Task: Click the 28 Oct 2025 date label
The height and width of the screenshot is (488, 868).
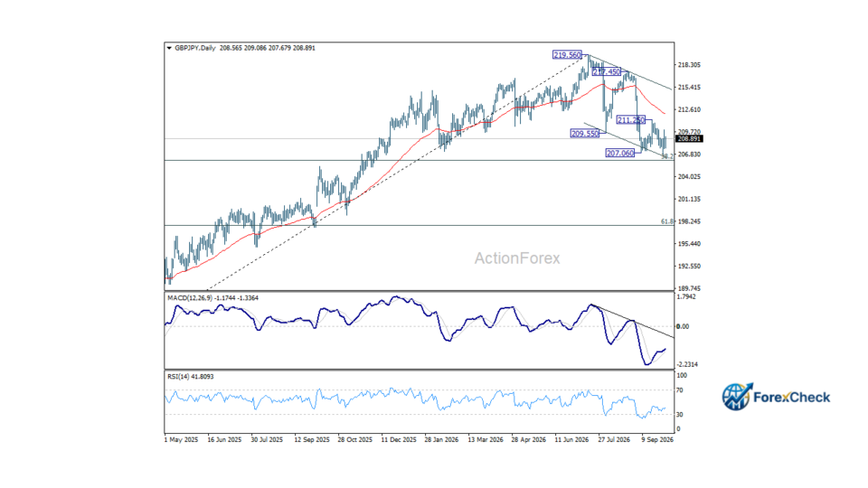Action: tap(354, 440)
